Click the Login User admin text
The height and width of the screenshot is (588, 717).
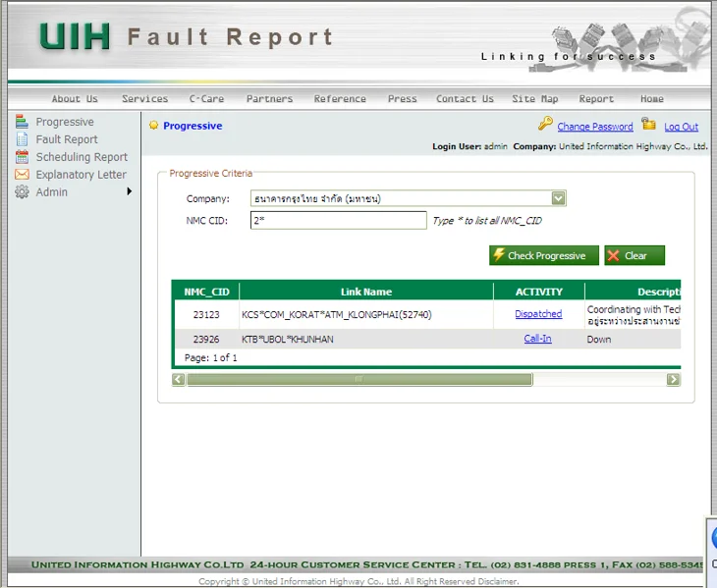click(469, 146)
